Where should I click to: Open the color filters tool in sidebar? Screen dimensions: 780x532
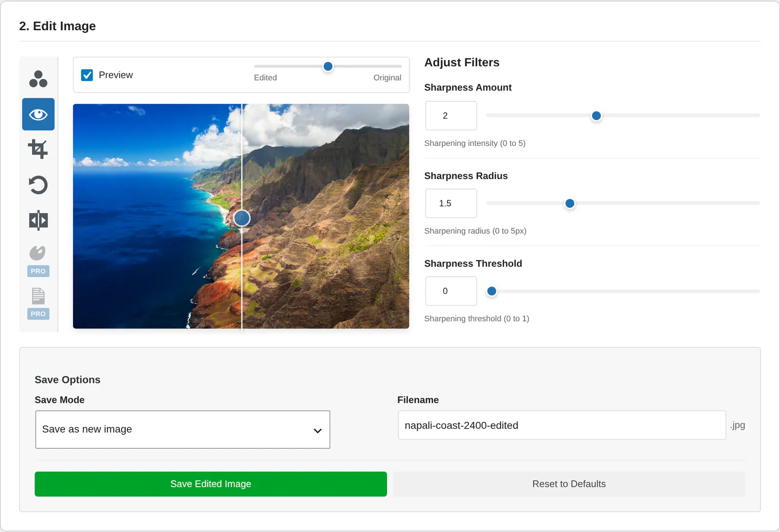(x=38, y=79)
